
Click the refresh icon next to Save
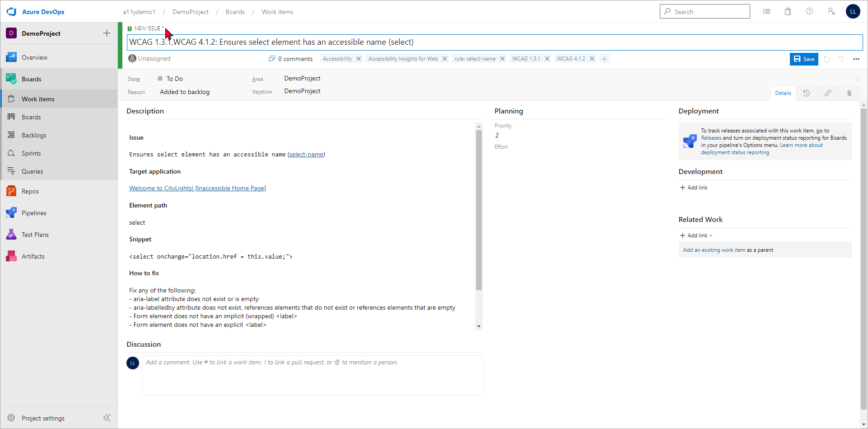[x=826, y=59]
